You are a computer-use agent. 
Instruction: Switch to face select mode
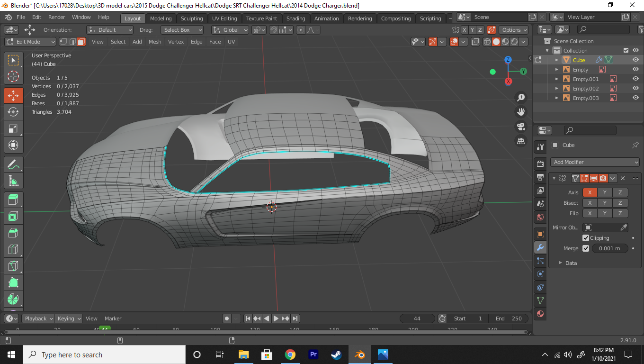(81, 42)
